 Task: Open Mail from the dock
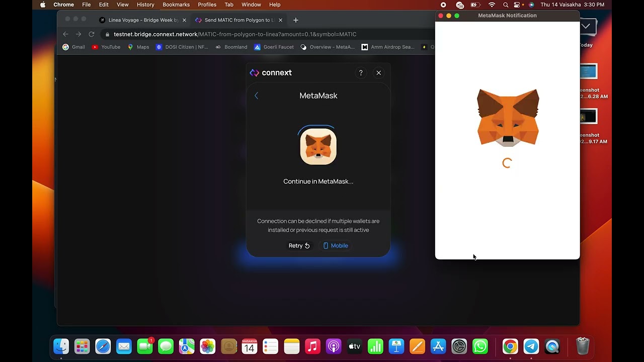(x=124, y=346)
